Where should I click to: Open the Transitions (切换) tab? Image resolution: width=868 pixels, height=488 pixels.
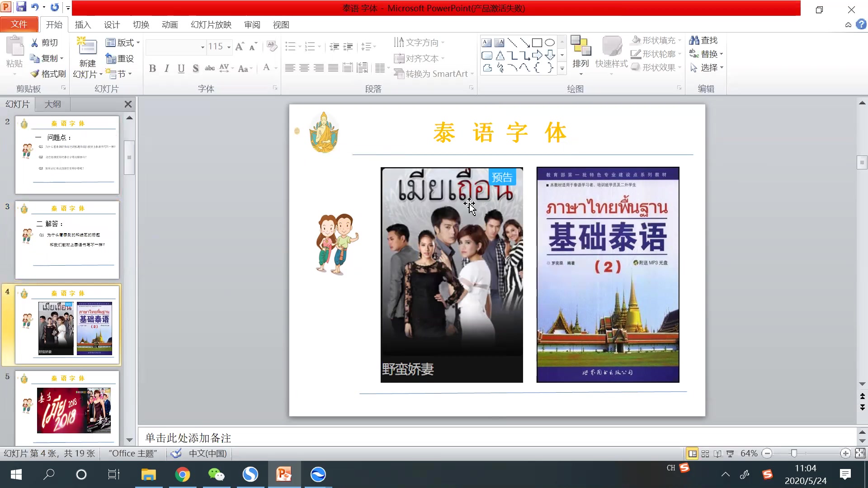[141, 25]
